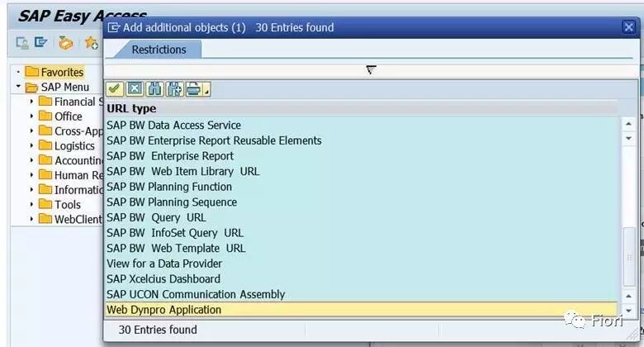Select the Tools folder in tree
The height and width of the screenshot is (347, 644).
[x=59, y=204]
